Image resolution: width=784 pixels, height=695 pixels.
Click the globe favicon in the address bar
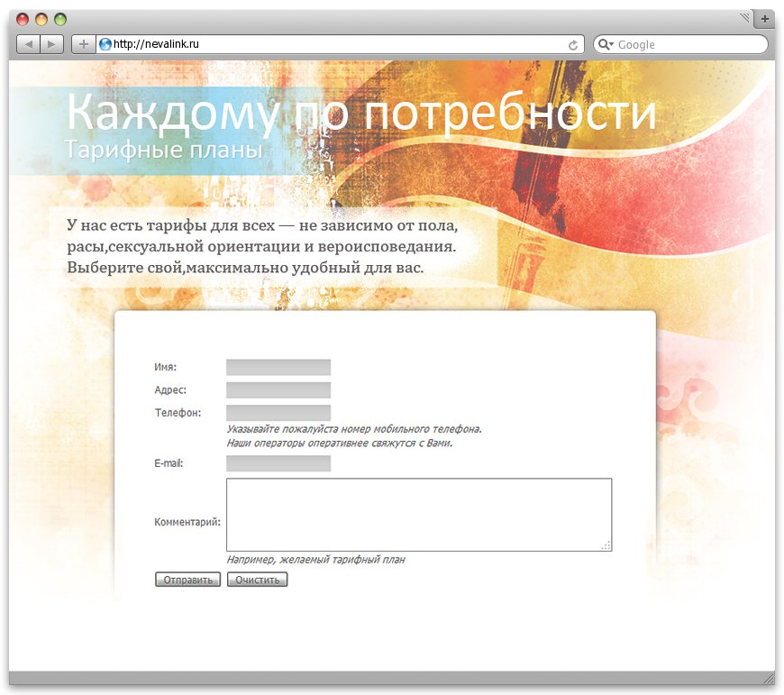107,42
